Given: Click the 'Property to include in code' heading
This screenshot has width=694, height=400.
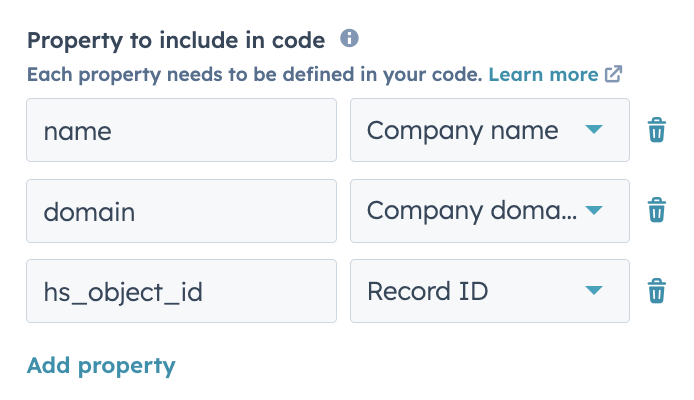Looking at the screenshot, I should coord(176,40).
